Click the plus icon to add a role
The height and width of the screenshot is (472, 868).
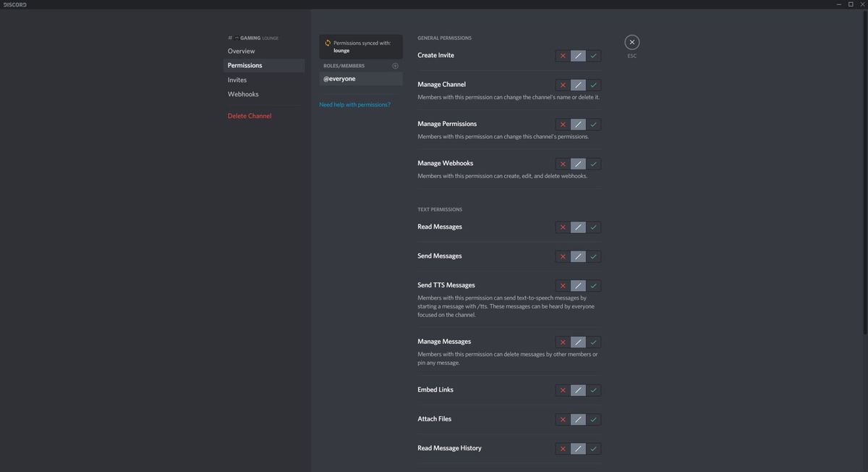[395, 65]
